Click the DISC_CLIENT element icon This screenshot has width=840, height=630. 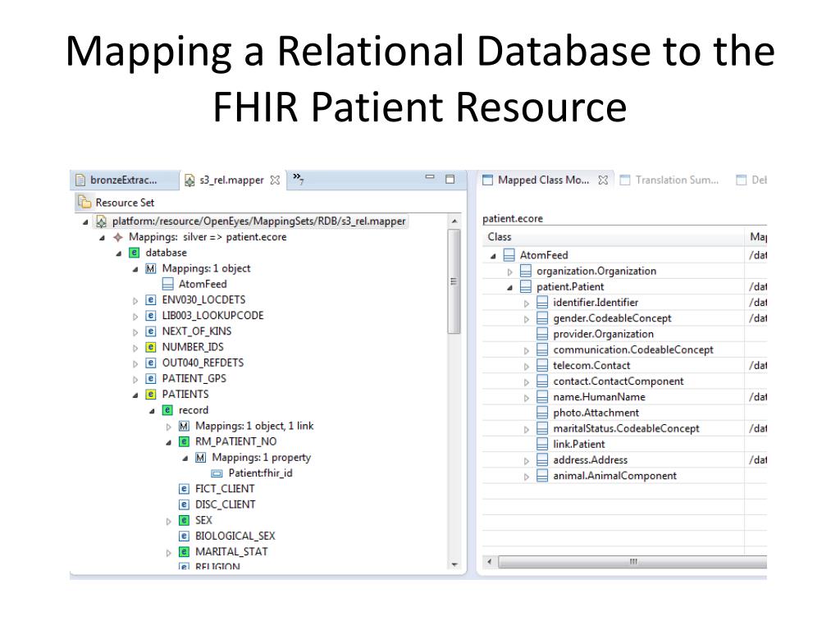185,504
